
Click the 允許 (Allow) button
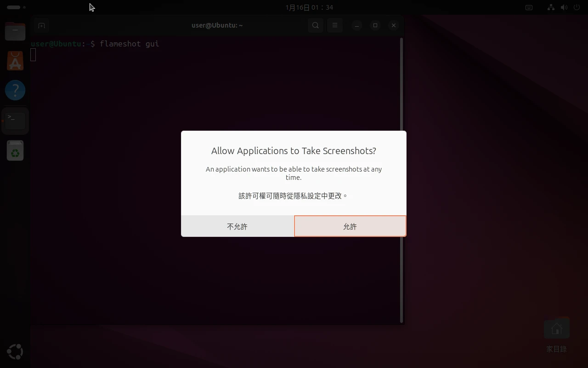[350, 226]
